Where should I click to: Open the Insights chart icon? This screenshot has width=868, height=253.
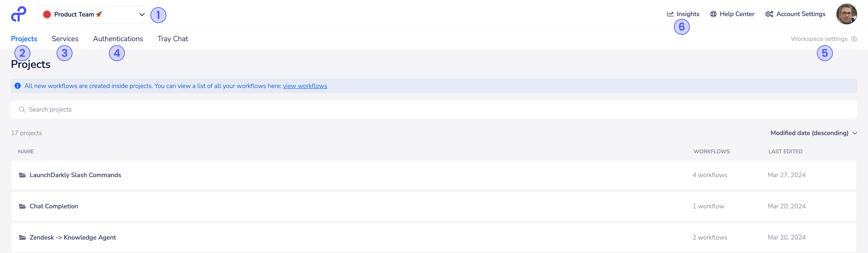tap(670, 14)
